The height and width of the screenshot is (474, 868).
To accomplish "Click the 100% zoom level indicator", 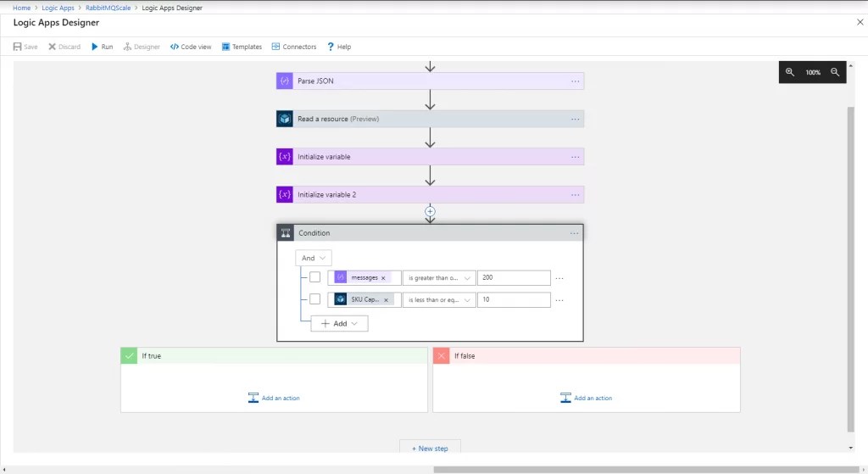I will pyautogui.click(x=813, y=73).
